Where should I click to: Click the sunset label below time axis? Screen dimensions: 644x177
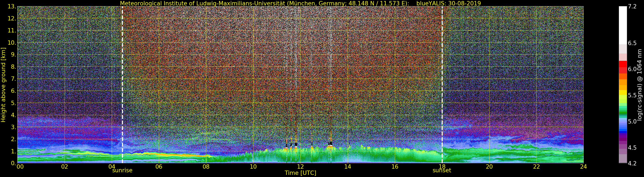click(x=442, y=171)
